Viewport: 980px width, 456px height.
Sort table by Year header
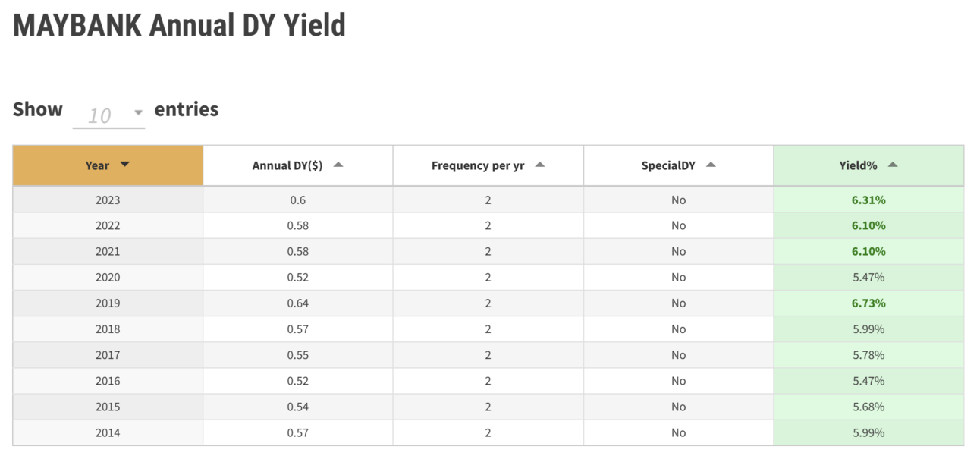(108, 165)
